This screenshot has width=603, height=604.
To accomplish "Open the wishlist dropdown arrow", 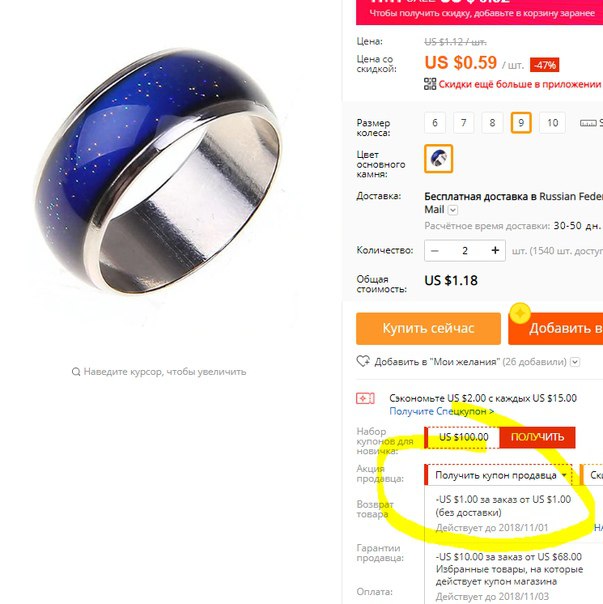I will point(575,362).
